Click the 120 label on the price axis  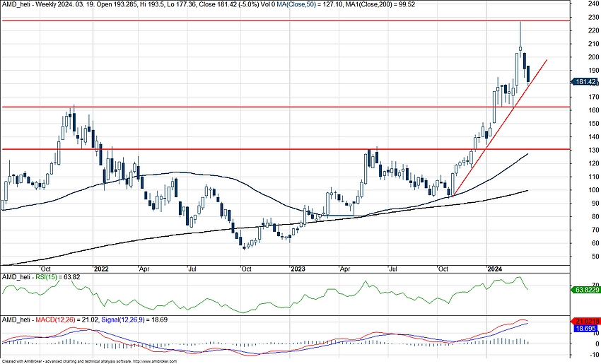pos(595,163)
